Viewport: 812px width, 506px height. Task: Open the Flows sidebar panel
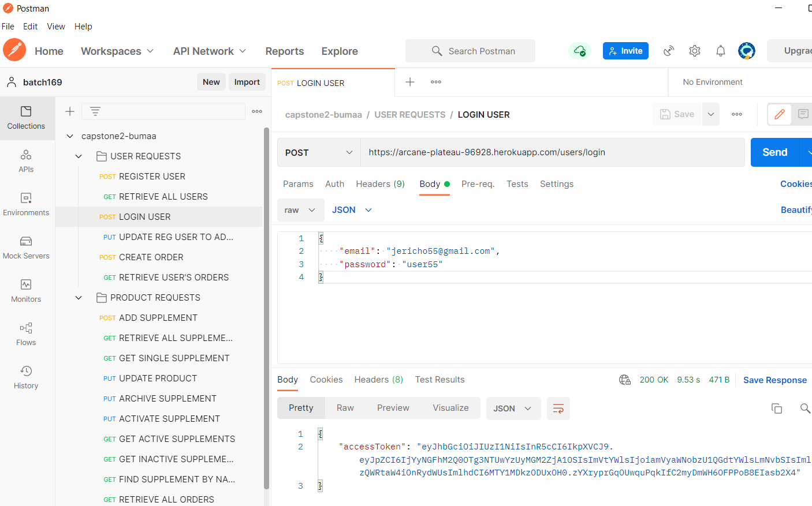pyautogui.click(x=26, y=334)
